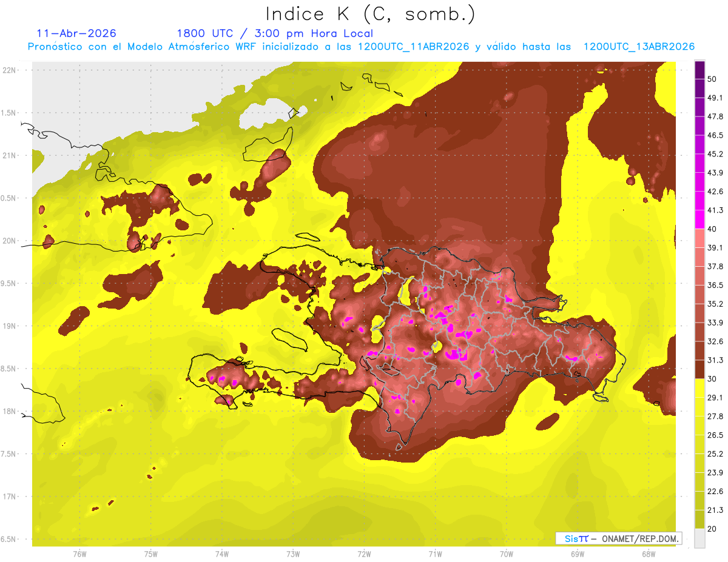Click the 11-Abr-2026 date label
Screen dimensions: 728x562
click(76, 33)
